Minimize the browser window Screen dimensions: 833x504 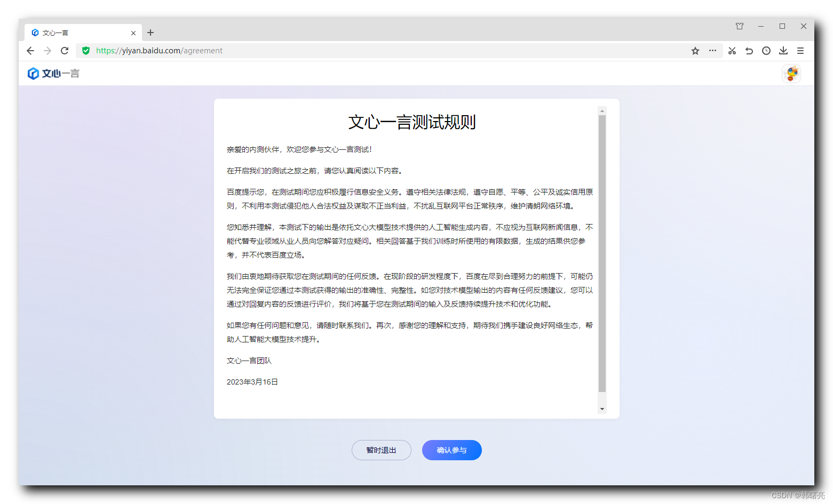(761, 26)
